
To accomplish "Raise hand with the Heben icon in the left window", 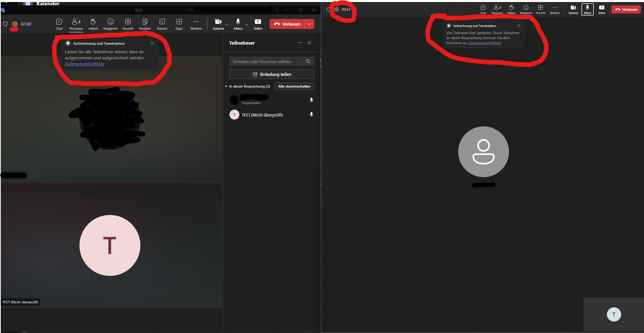I will tap(93, 24).
